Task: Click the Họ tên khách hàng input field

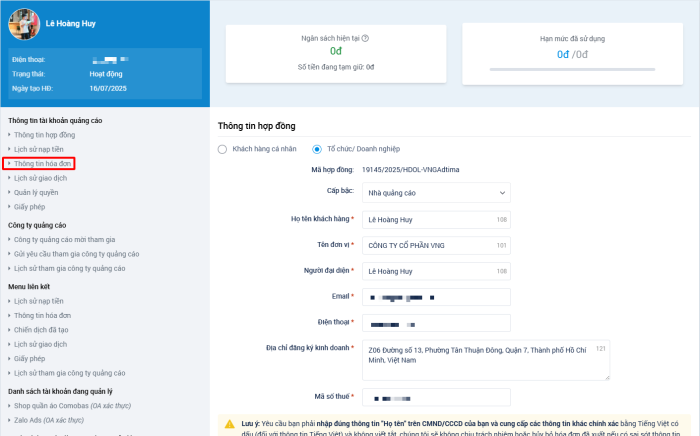Action: tap(436, 219)
